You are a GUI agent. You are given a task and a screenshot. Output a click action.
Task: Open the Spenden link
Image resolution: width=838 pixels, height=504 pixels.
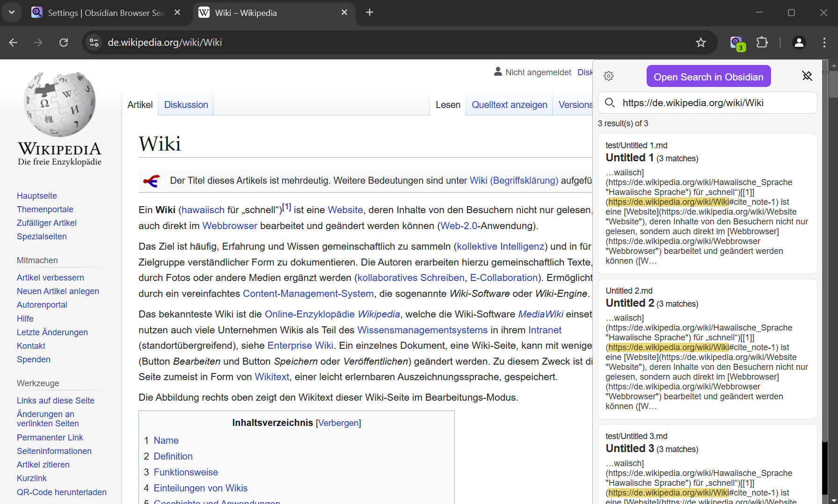tap(34, 360)
